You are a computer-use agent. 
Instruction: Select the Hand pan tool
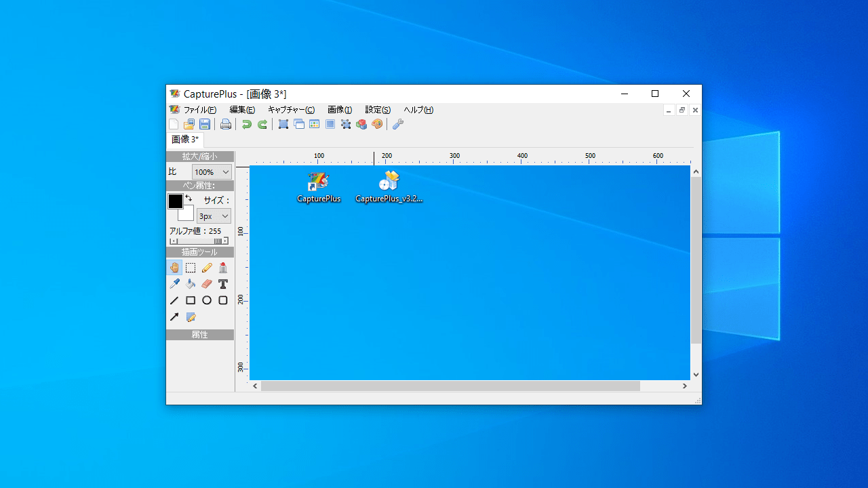coord(174,268)
